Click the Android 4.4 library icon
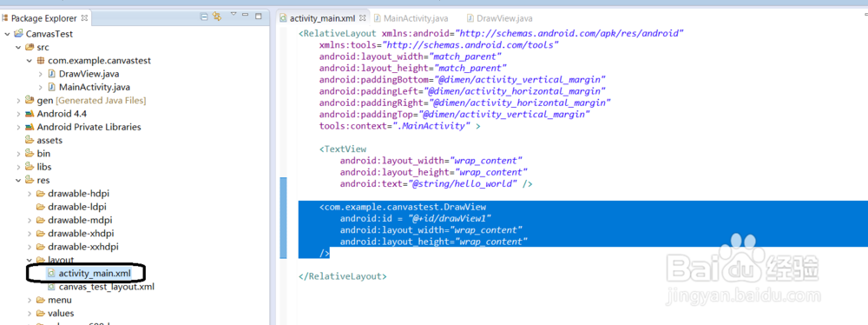The height and width of the screenshot is (325, 868). tap(30, 114)
